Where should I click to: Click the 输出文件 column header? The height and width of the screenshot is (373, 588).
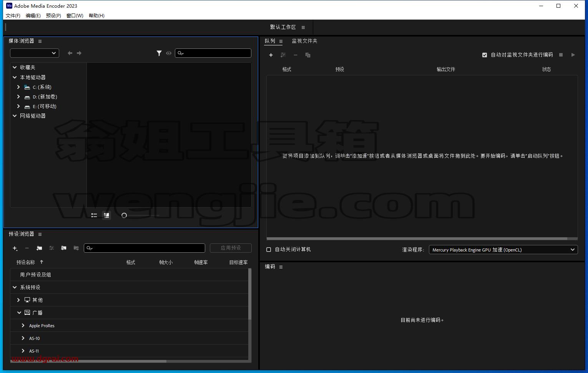(446, 69)
